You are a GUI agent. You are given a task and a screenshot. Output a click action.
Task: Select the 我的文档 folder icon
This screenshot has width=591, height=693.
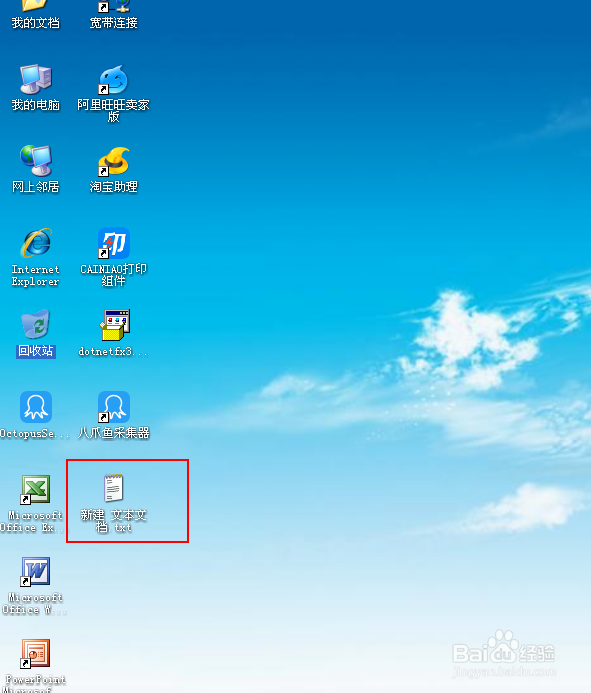click(x=35, y=4)
